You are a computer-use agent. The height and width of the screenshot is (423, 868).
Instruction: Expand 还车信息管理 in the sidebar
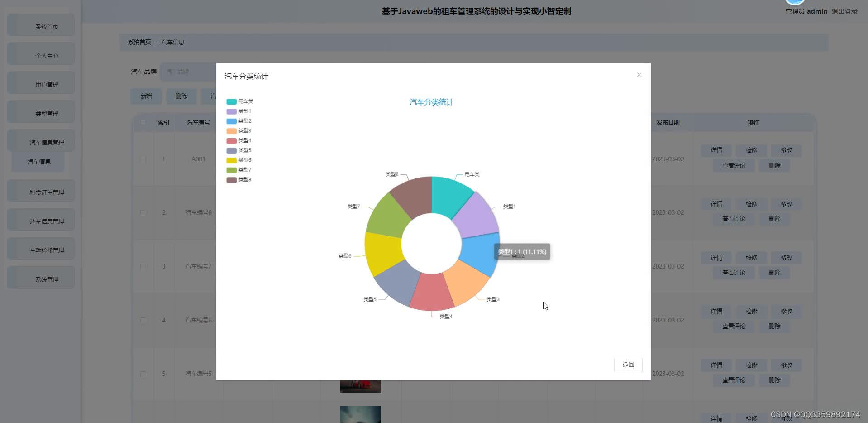(x=41, y=220)
